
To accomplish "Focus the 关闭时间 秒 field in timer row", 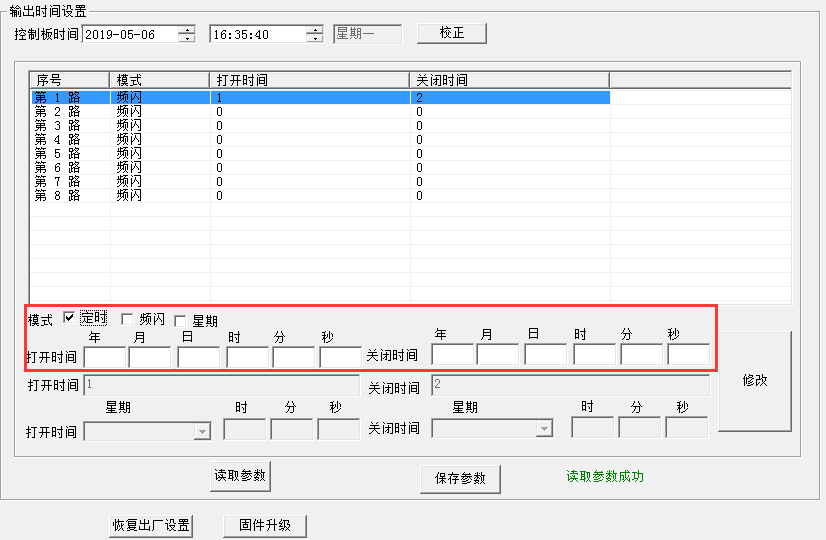I will pos(689,355).
